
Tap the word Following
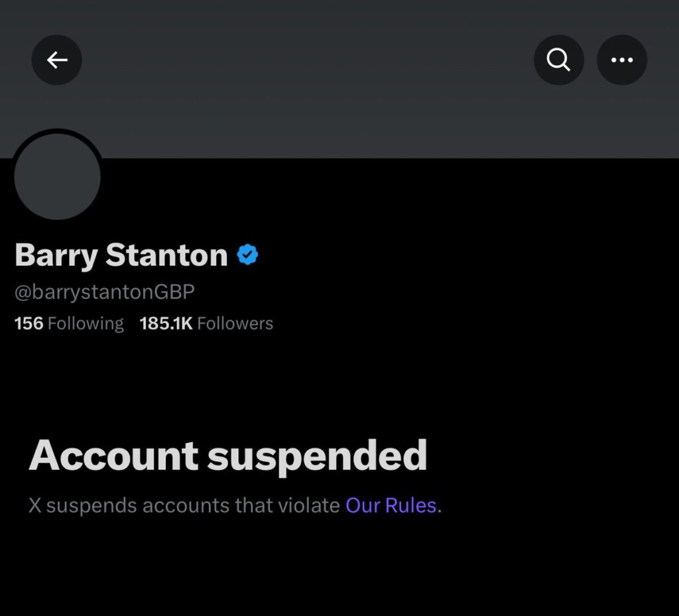pyautogui.click(x=86, y=324)
